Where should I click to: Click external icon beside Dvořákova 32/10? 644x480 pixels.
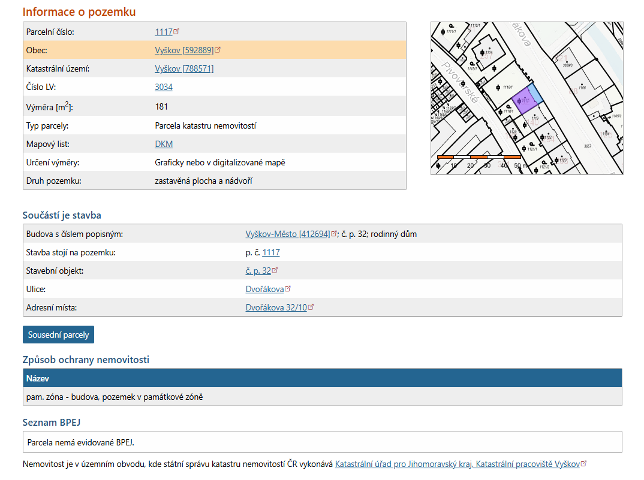point(311,307)
